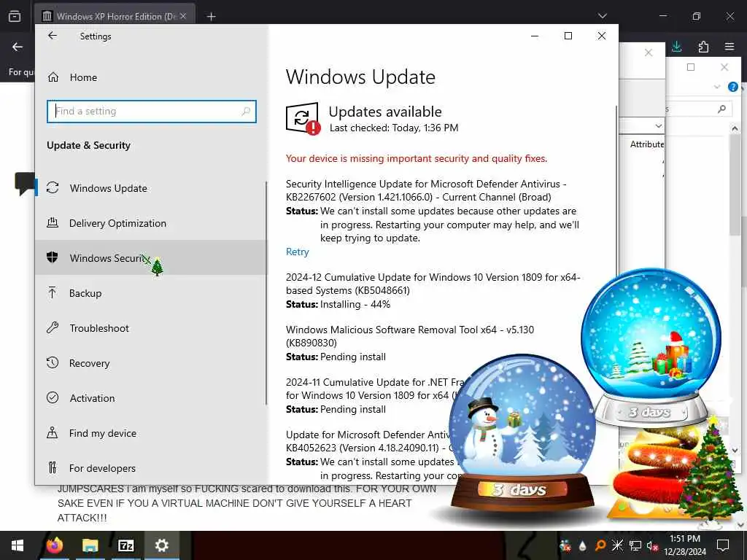Click the search magnifier in background window
Image resolution: width=747 pixels, height=560 pixels.
[x=721, y=109]
